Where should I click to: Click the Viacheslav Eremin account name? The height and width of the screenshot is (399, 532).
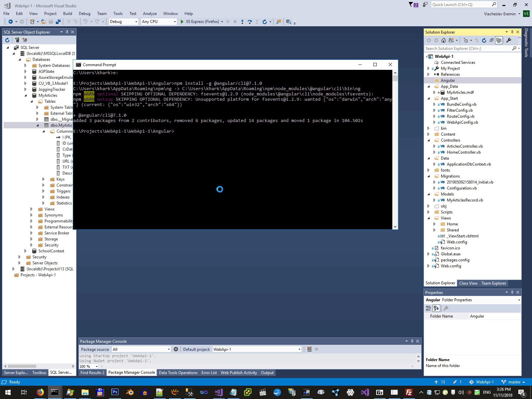[x=500, y=14]
